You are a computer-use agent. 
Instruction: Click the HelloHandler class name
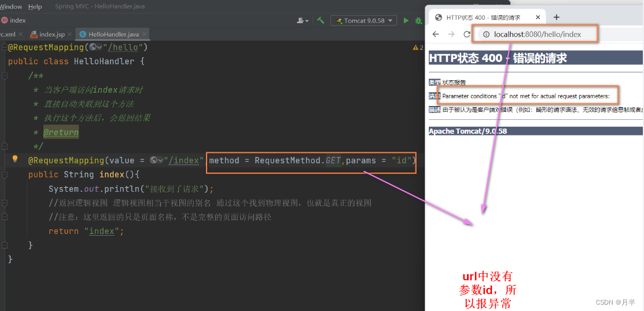[x=104, y=61]
